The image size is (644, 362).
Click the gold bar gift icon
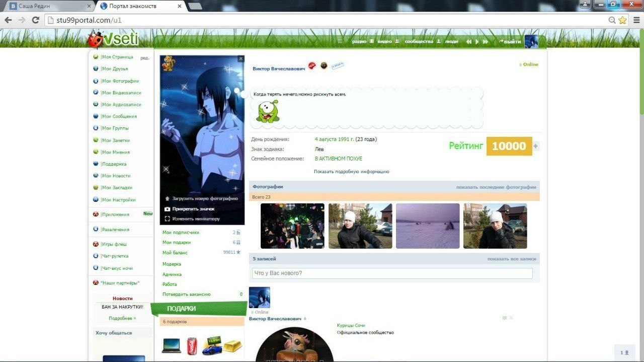232,346
